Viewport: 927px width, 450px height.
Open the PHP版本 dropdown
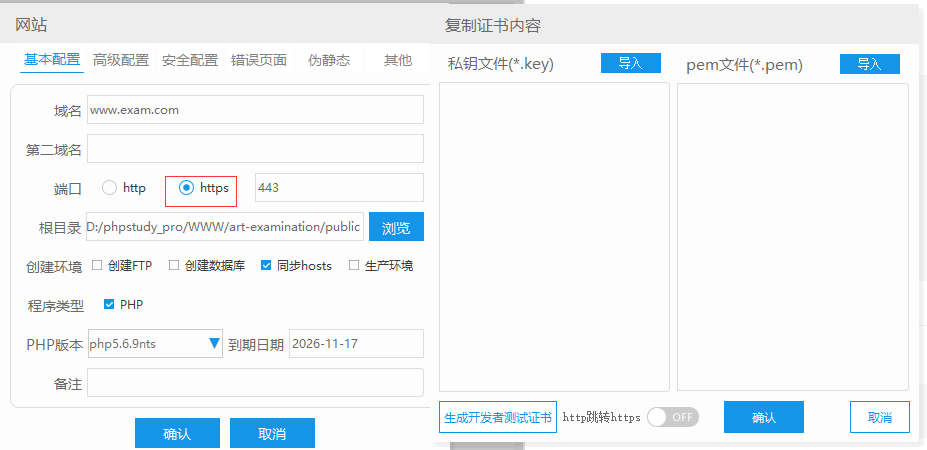click(x=155, y=344)
